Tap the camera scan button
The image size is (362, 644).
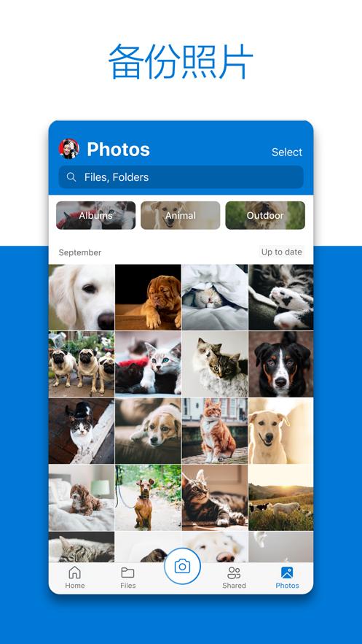[182, 567]
